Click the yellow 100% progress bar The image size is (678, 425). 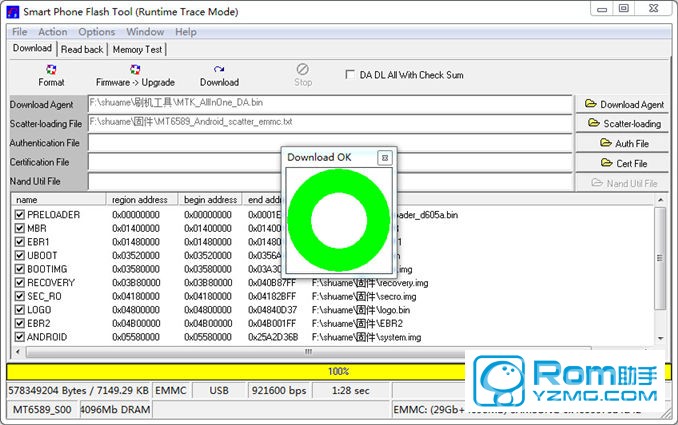coord(338,371)
